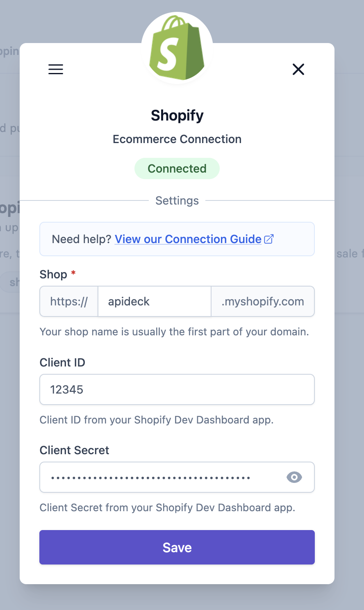364x610 pixels.
Task: Select the https:// protocol prefix segment
Action: [x=68, y=301]
